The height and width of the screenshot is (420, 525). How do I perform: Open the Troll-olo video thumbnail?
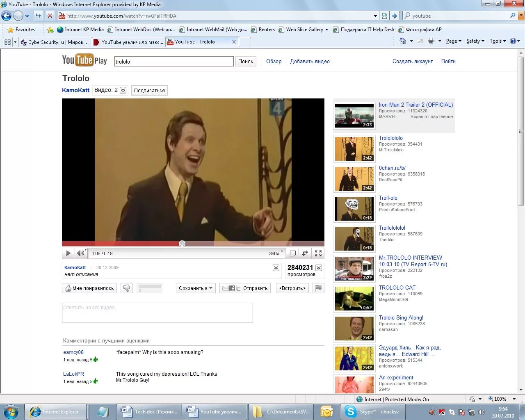[x=354, y=209]
